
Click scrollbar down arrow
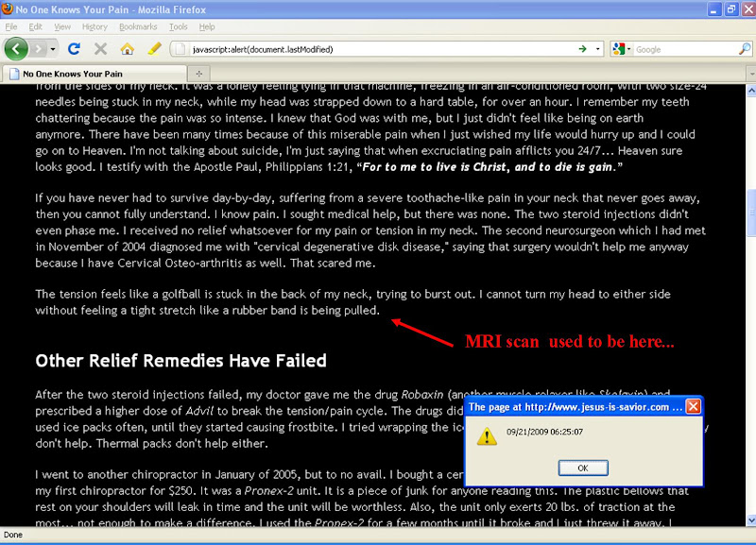751,519
